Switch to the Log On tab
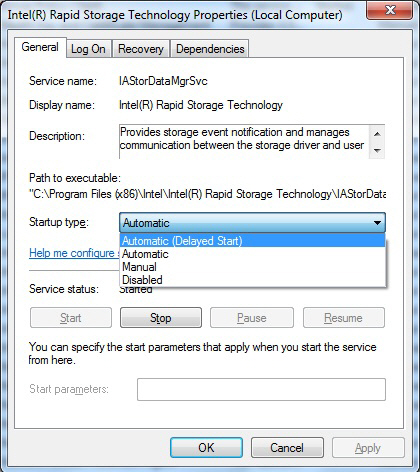The image size is (420, 472). (x=88, y=49)
